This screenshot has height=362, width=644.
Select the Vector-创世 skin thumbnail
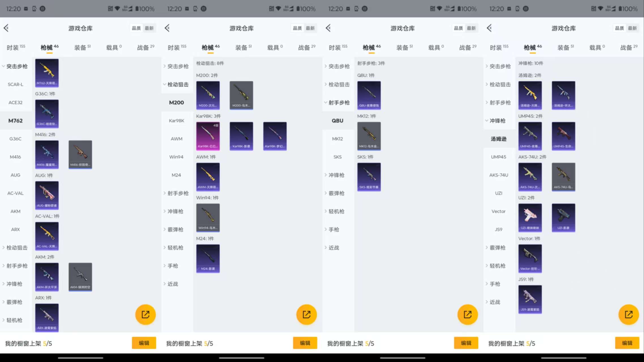[530, 258]
